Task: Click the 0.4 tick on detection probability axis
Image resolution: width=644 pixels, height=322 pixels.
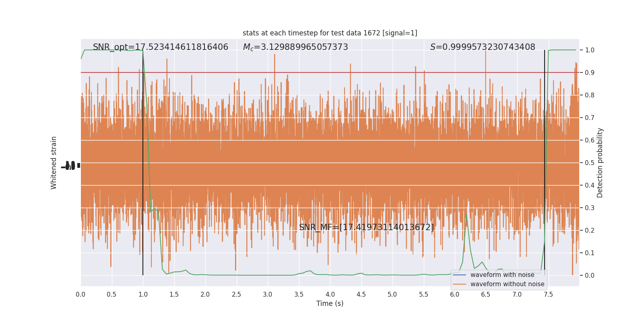Action: click(x=590, y=185)
